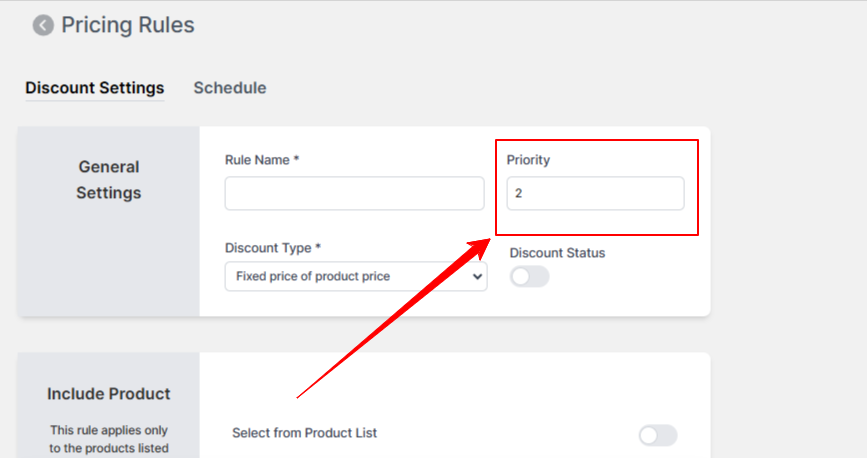Click the knob of the Discount Status switch
This screenshot has width=867, height=458.
(x=521, y=277)
